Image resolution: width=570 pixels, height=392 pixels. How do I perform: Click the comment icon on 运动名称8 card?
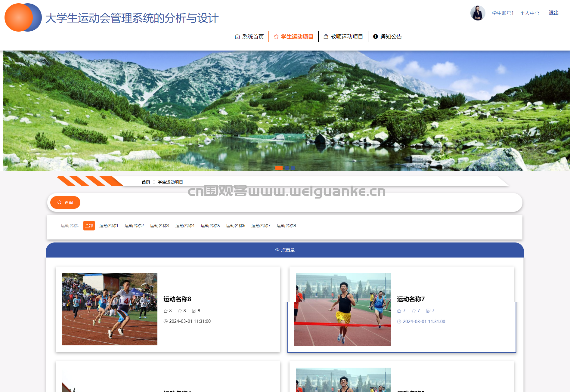pyautogui.click(x=194, y=311)
